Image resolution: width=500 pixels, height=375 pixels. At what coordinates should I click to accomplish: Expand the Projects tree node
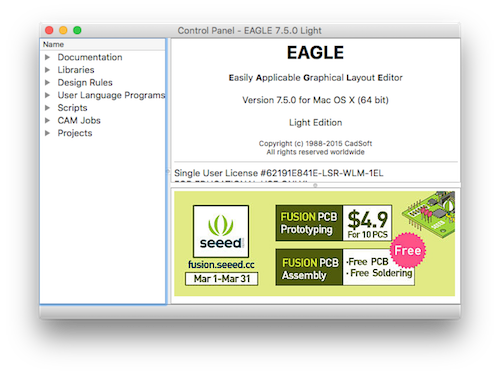tap(47, 133)
